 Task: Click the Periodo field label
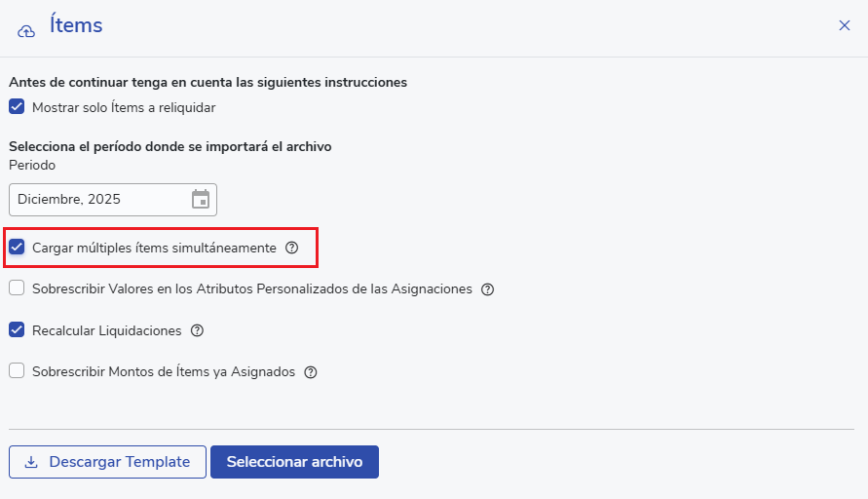click(x=32, y=165)
